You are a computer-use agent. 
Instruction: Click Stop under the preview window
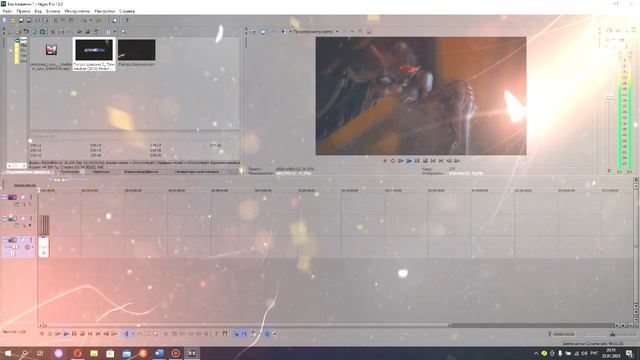point(425,161)
